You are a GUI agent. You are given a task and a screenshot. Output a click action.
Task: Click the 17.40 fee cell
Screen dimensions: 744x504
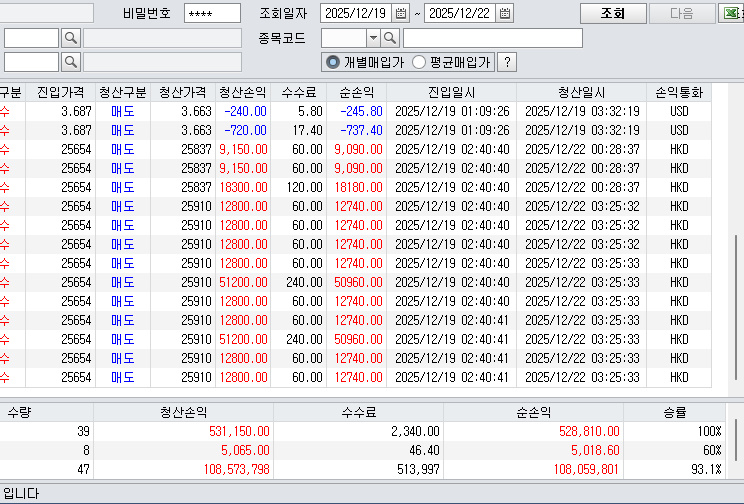pyautogui.click(x=298, y=131)
